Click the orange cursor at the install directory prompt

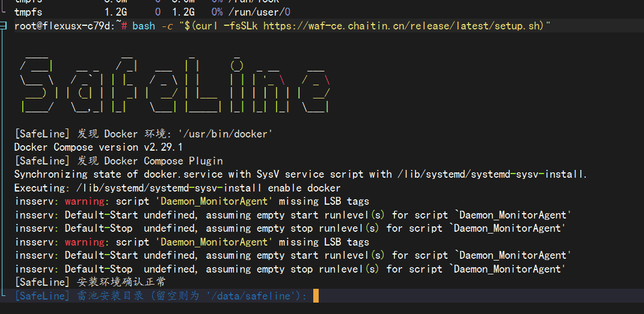316,296
